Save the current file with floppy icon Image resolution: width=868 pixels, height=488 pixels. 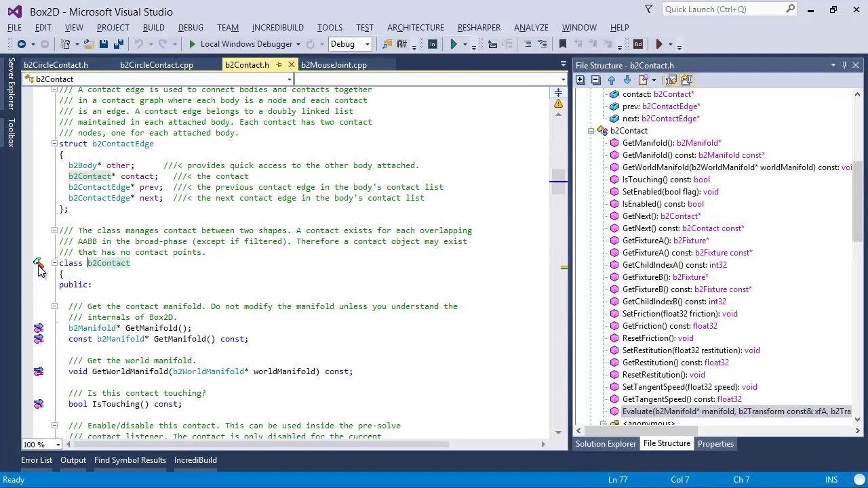point(103,44)
